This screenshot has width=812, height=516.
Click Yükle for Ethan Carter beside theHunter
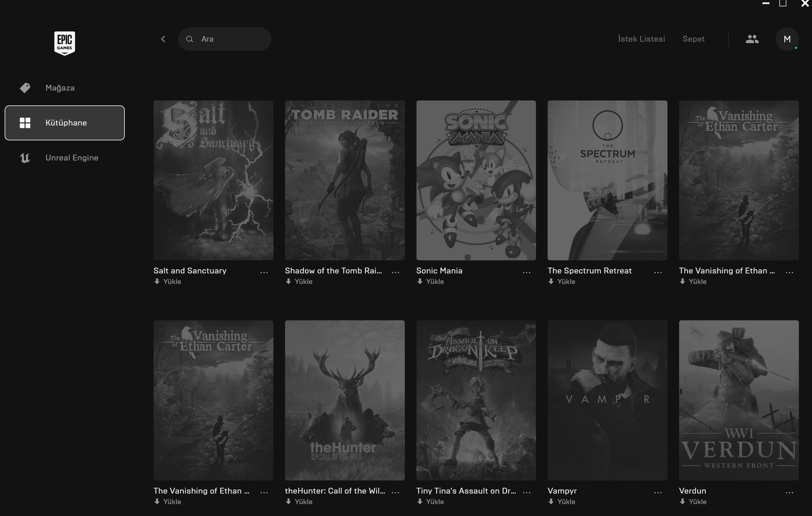pyautogui.click(x=168, y=502)
